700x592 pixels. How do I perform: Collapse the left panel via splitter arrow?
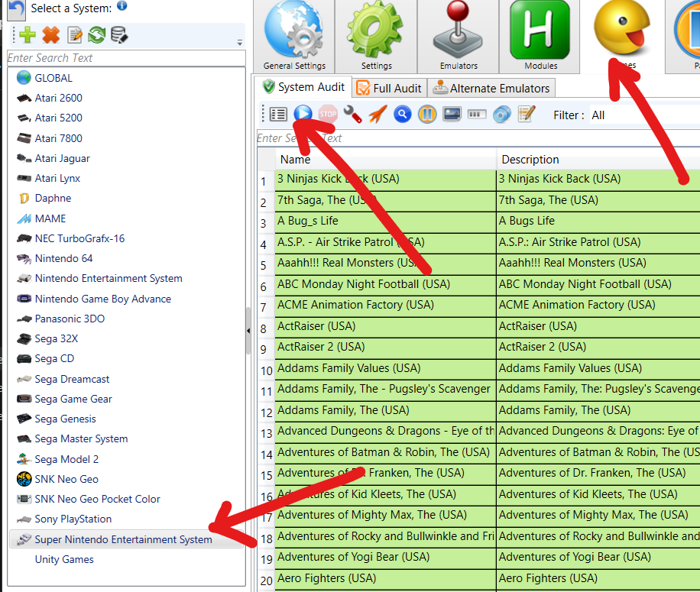click(x=248, y=331)
